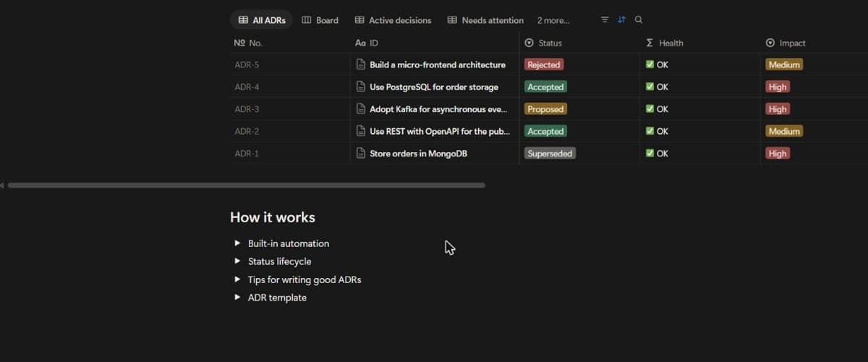Expand the Status lifecycle section
868x362 pixels.
click(x=237, y=261)
